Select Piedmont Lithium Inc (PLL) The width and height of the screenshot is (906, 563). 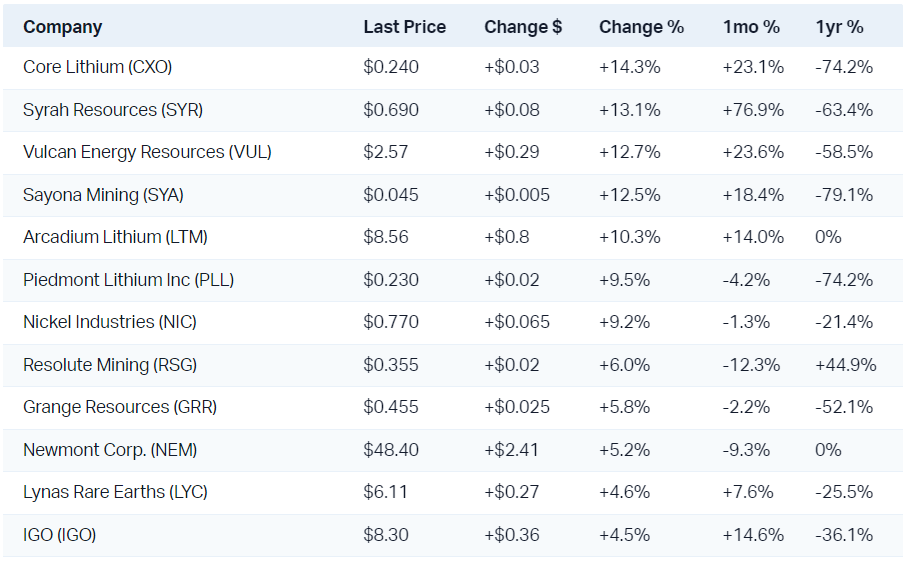tap(128, 280)
